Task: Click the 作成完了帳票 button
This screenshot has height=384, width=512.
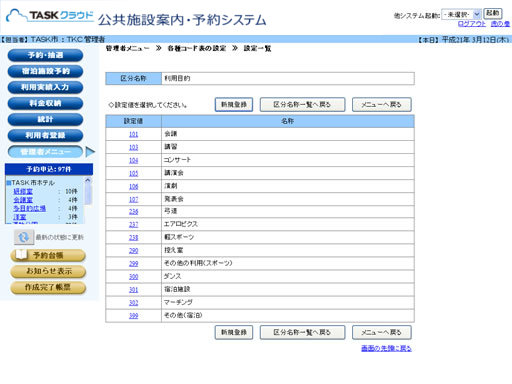Action: [48, 287]
